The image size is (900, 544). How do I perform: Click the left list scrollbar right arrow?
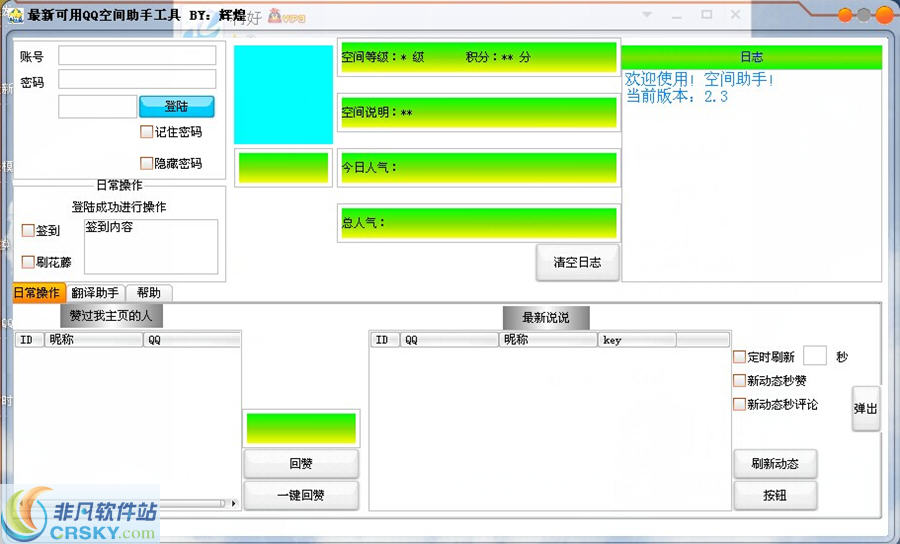pyautogui.click(x=234, y=503)
